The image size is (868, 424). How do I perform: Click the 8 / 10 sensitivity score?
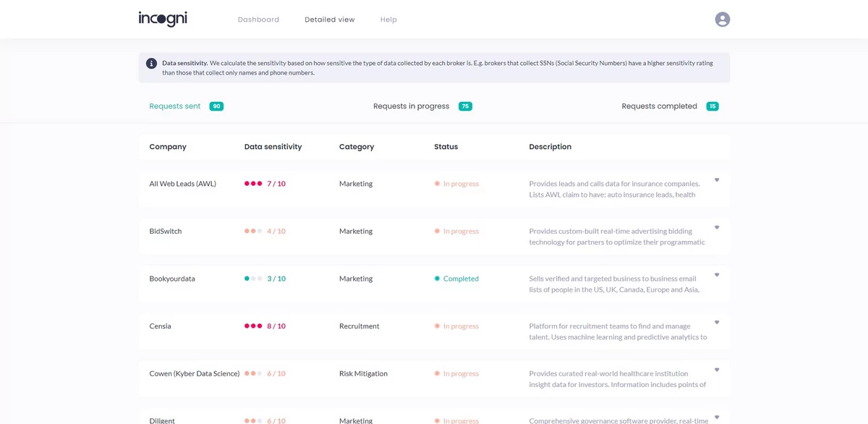(x=276, y=326)
